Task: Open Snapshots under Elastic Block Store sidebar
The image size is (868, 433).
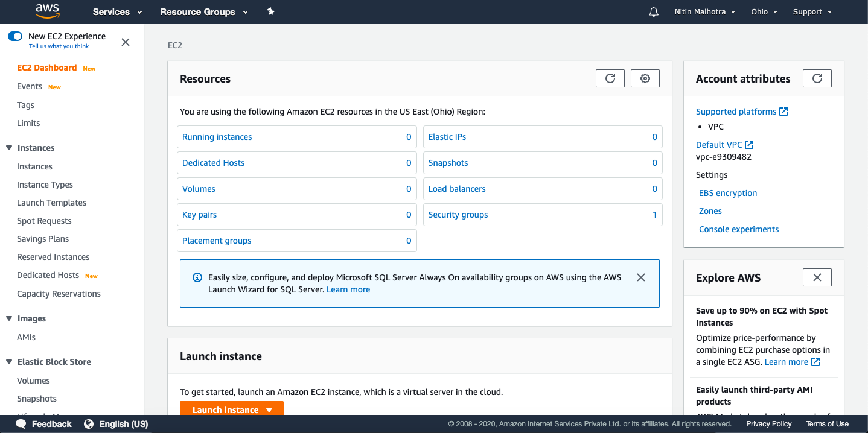Action: tap(37, 399)
